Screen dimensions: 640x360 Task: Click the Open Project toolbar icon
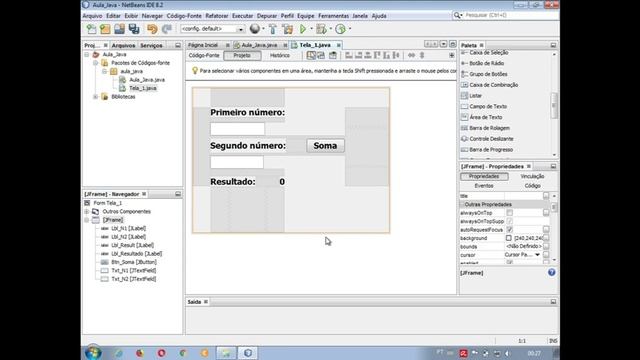tap(120, 29)
